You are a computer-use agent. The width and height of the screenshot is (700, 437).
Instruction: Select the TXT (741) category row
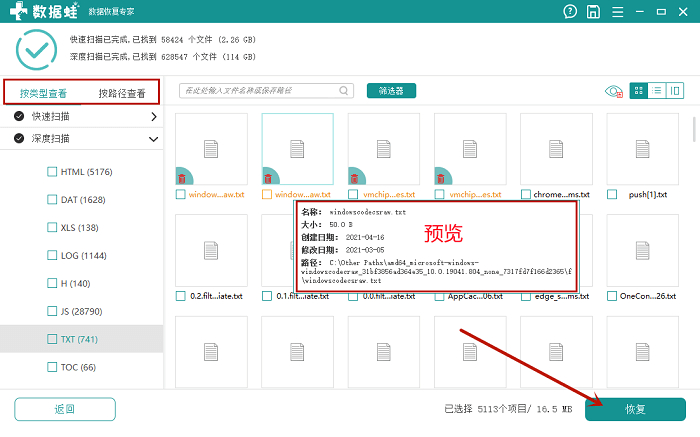click(81, 339)
